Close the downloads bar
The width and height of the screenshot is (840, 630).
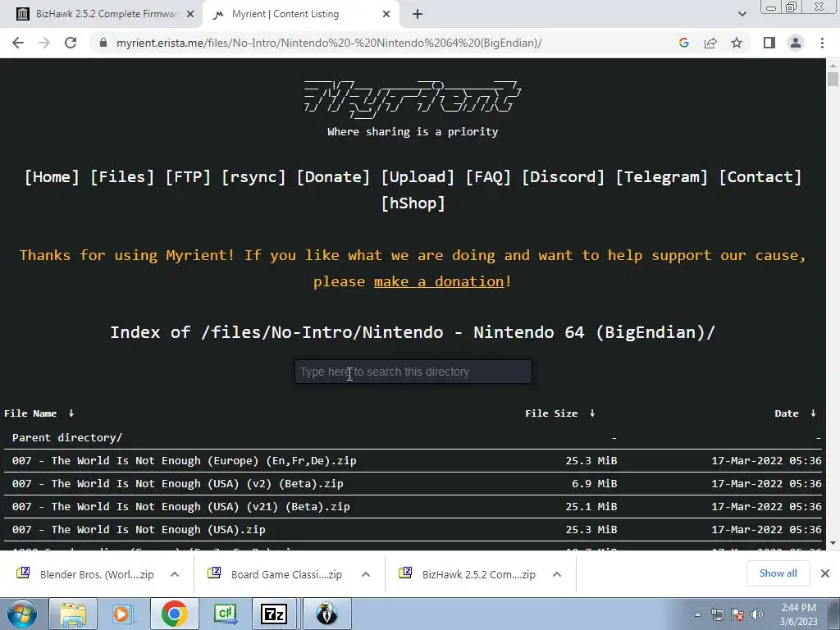point(825,573)
